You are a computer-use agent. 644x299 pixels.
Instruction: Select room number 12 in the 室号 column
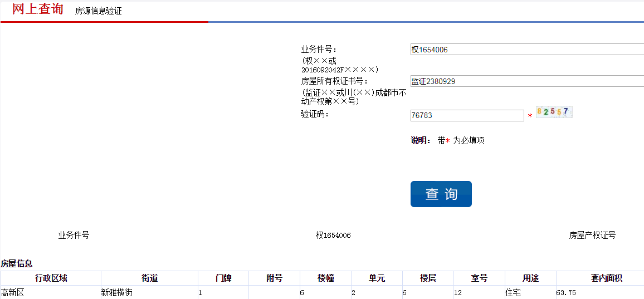click(458, 292)
